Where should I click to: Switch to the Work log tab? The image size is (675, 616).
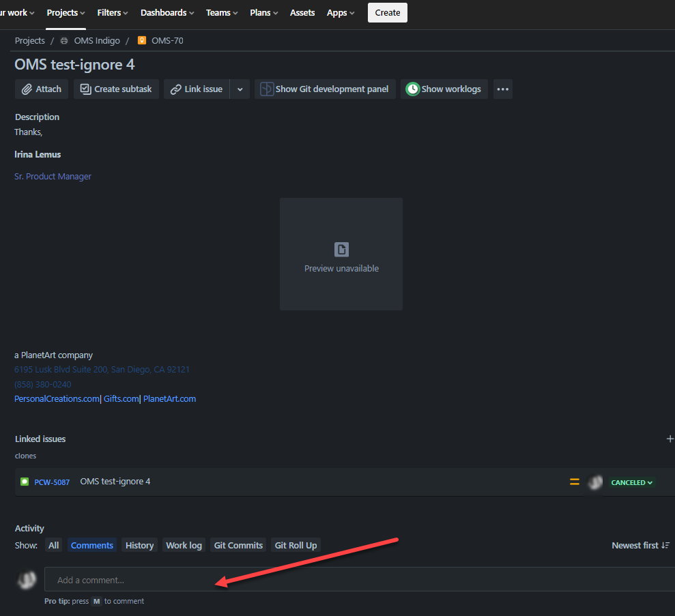184,545
